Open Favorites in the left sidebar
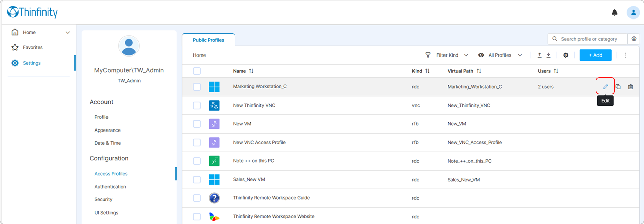The image size is (644, 224). [x=33, y=47]
